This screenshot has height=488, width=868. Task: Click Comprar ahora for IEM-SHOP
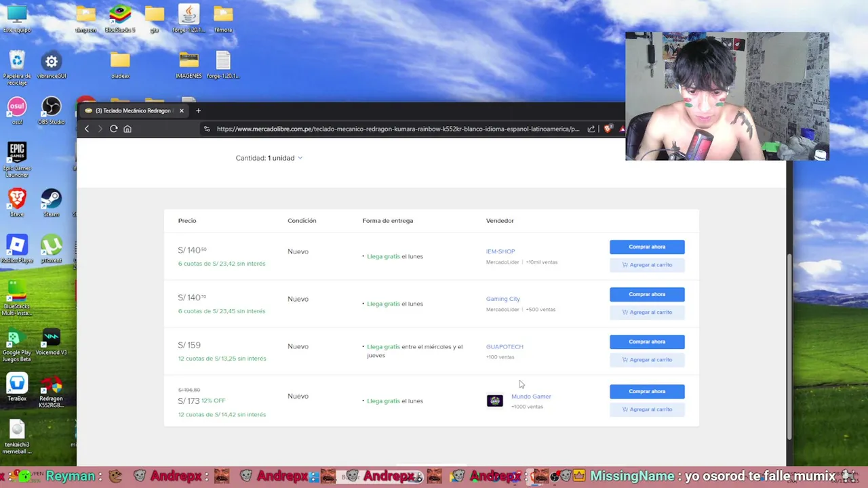click(647, 247)
